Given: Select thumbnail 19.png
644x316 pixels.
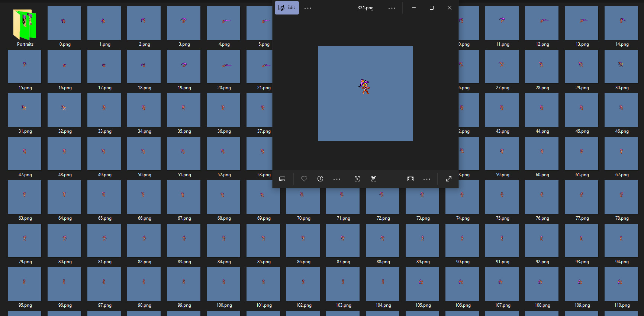Looking at the screenshot, I should point(184,67).
